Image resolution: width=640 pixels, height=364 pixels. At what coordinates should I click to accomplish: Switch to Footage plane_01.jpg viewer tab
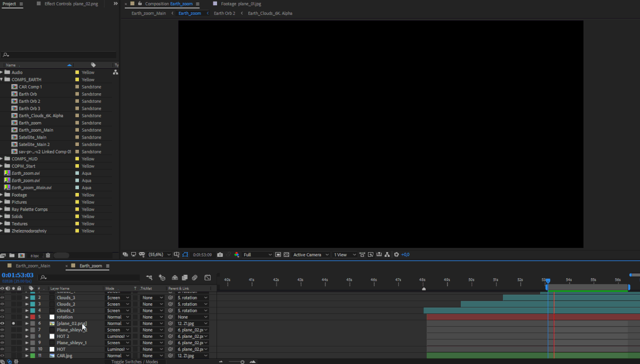[241, 3]
